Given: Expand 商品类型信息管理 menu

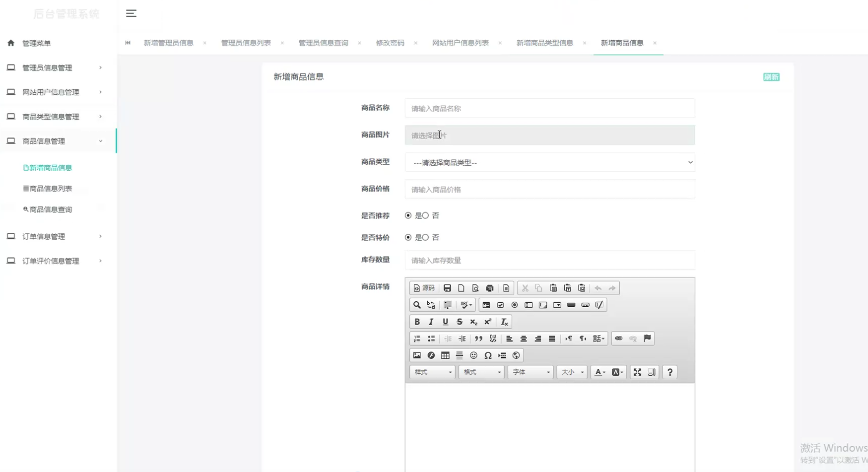Looking at the screenshot, I should [x=58, y=117].
